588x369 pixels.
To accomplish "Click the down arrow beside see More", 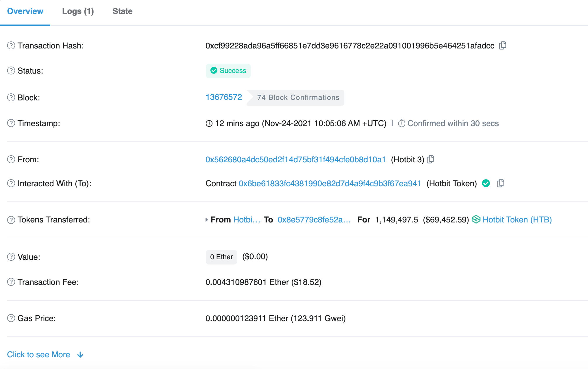I will pos(80,355).
